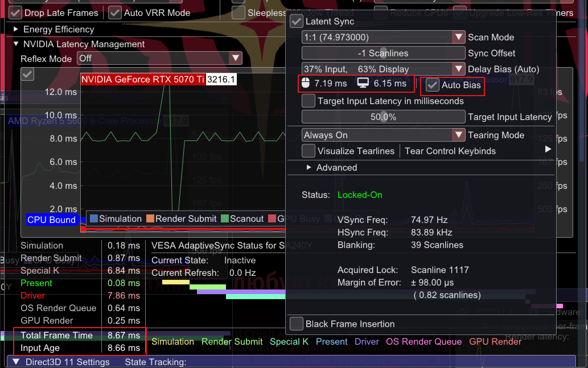The image size is (588, 368).
Task: Toggle the Auto VRR Mode checkbox
Action: point(115,13)
